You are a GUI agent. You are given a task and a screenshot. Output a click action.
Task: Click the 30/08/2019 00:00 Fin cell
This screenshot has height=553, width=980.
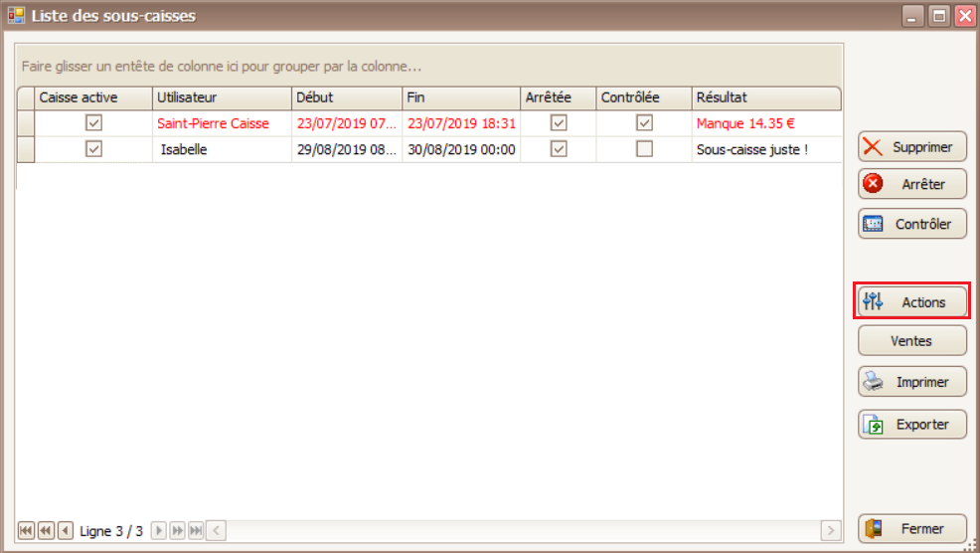tap(461, 149)
